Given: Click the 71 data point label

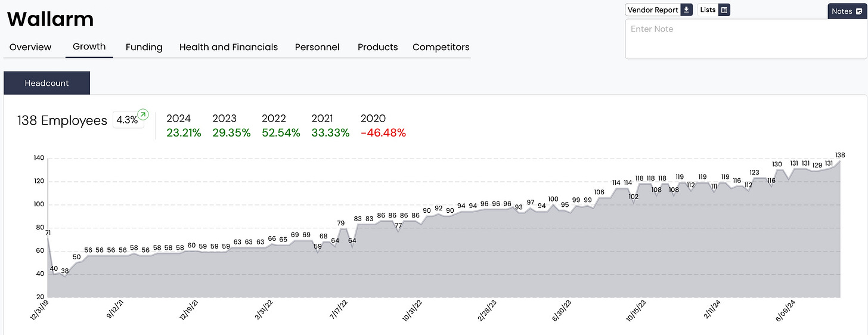Looking at the screenshot, I should tap(48, 232).
